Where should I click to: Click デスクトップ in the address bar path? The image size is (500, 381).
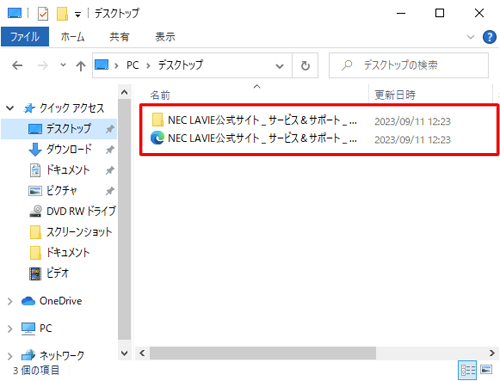pyautogui.click(x=180, y=65)
